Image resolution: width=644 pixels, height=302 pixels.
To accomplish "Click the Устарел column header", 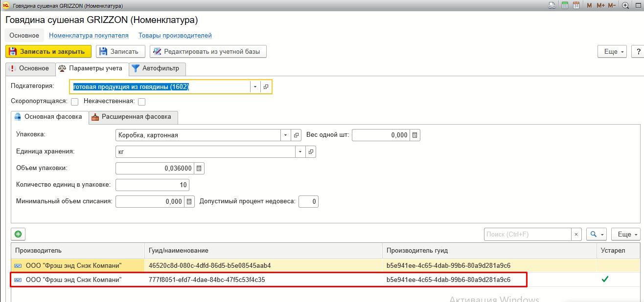I will (618, 251).
